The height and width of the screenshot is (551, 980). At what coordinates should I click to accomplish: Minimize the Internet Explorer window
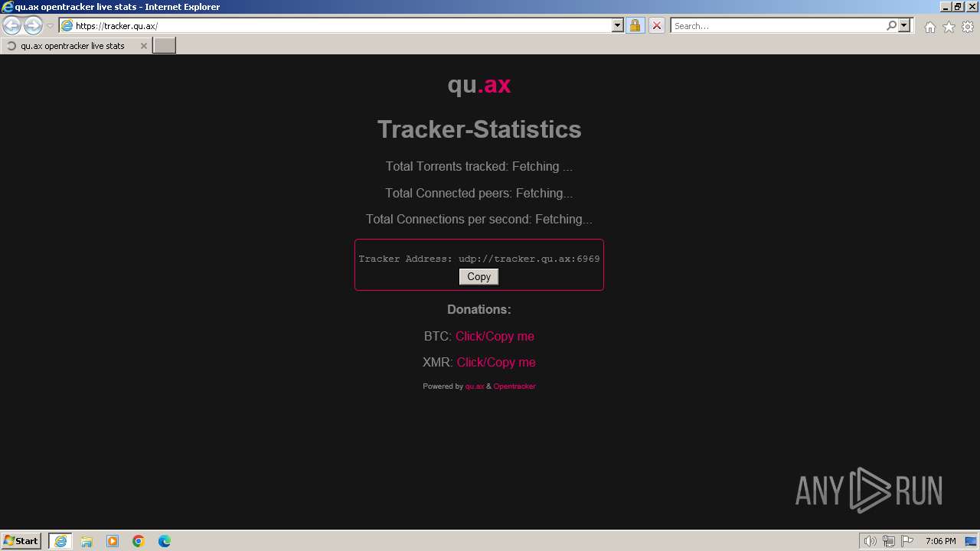(x=945, y=7)
